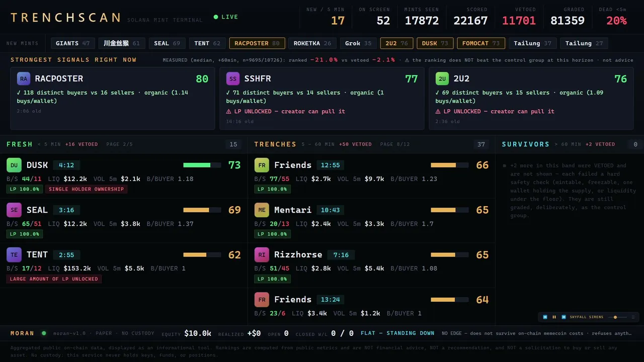The width and height of the screenshot is (644, 362).
Task: Open the RACPOSTER signal card title
Action: point(59,79)
